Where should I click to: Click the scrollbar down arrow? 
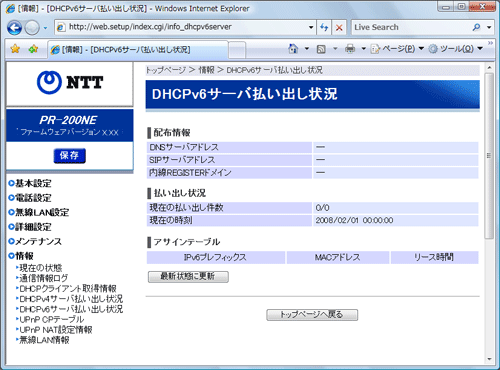pos(489,359)
